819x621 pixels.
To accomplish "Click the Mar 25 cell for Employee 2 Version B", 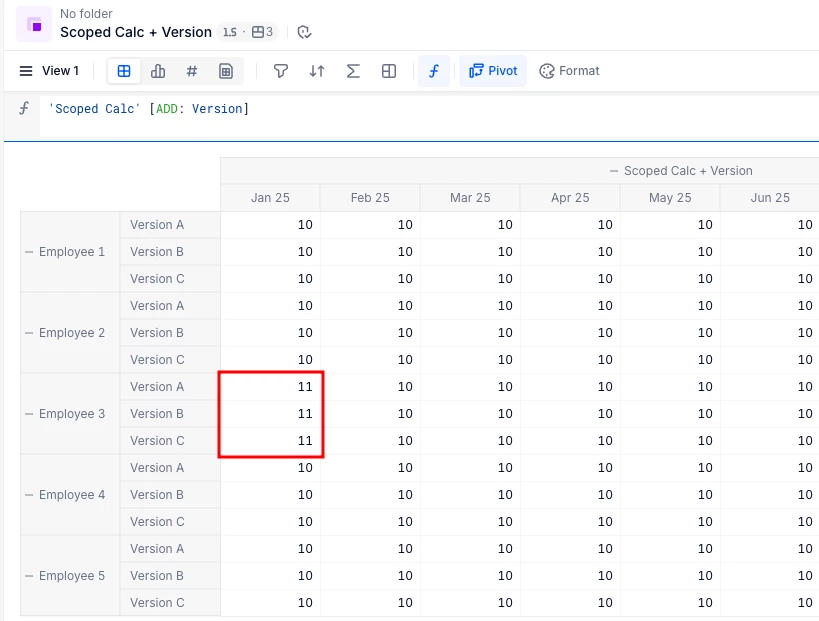I will click(x=470, y=333).
